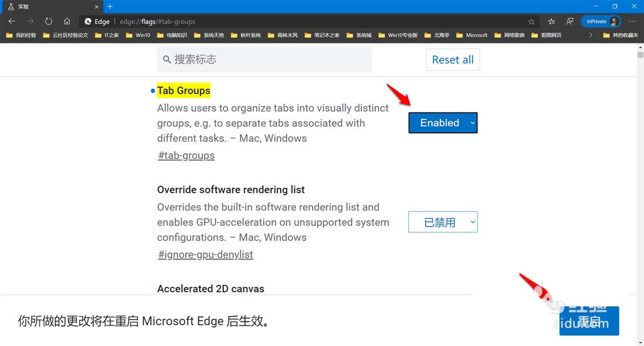This screenshot has width=644, height=346.
Task: Go to the browser home page
Action: [67, 21]
